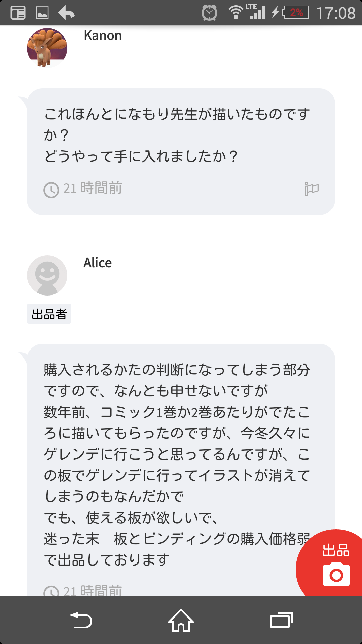Tap the 2% battery indicator
The height and width of the screenshot is (644, 362).
tap(296, 13)
